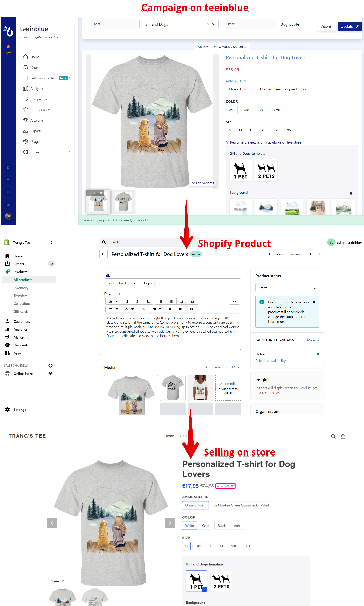Open Inventory under Products in Shopify
The height and width of the screenshot is (606, 364).
tap(21, 288)
